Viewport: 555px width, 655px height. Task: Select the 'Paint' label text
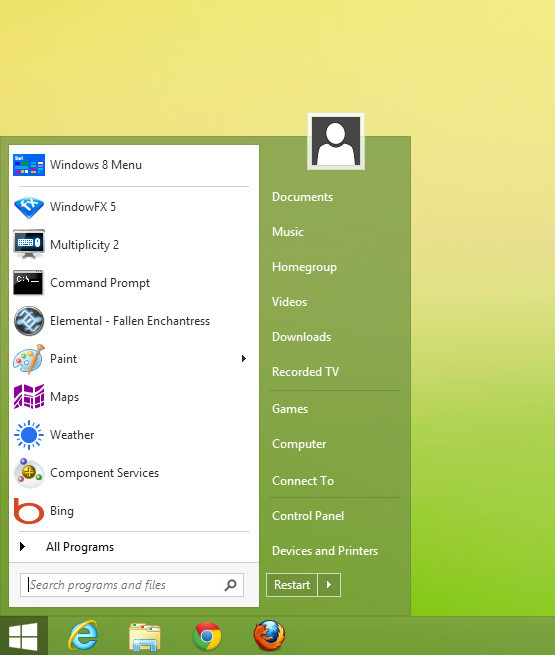coord(63,359)
